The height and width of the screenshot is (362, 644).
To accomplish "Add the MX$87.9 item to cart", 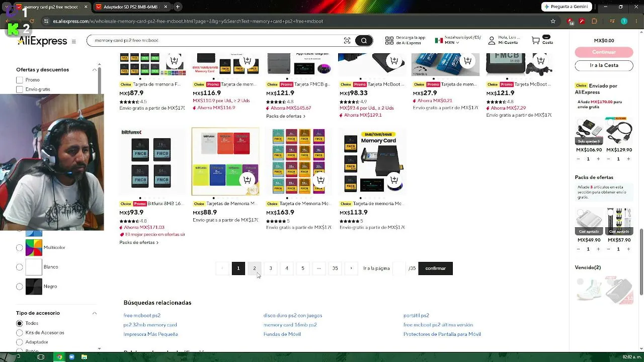I will tap(174, 61).
